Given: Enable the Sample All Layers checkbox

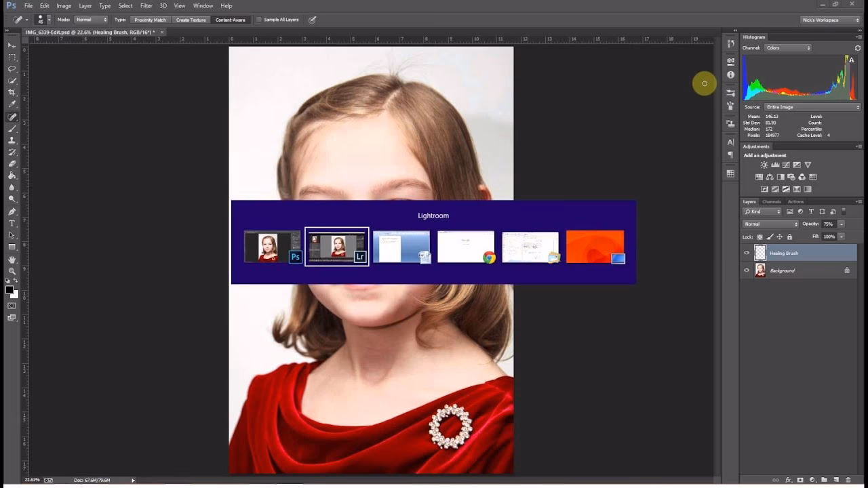Looking at the screenshot, I should (259, 20).
